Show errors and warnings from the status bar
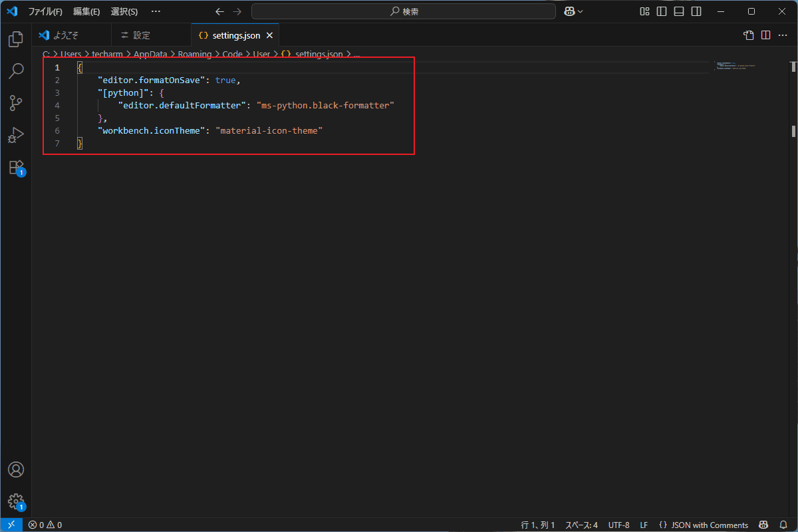This screenshot has height=532, width=798. (x=45, y=525)
